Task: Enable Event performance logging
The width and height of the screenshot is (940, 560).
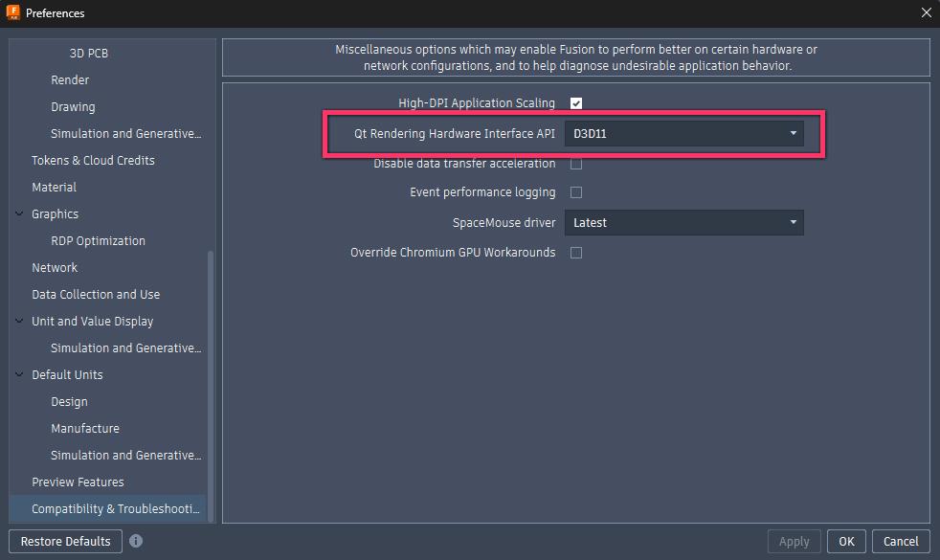Action: click(x=575, y=191)
